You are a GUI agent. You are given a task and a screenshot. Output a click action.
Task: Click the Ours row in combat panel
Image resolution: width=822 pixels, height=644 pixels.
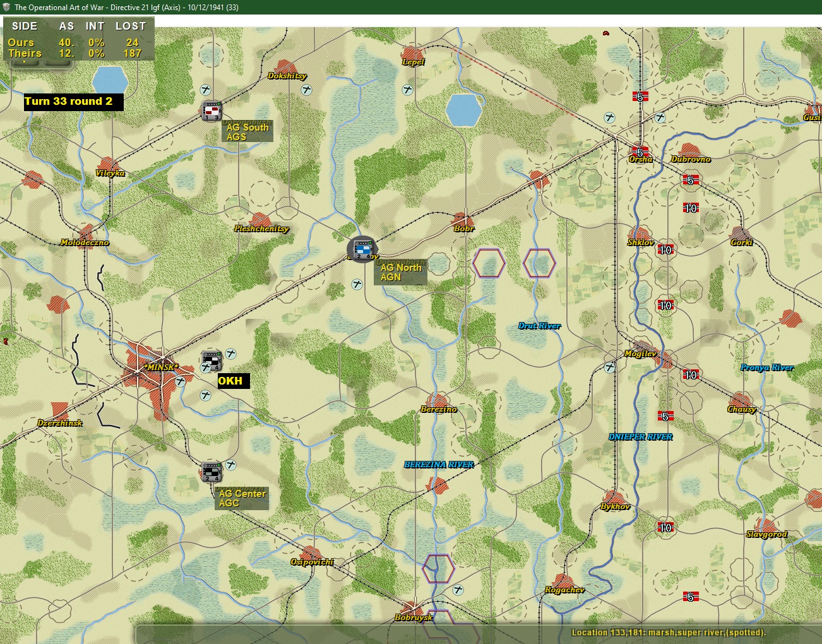coord(73,42)
